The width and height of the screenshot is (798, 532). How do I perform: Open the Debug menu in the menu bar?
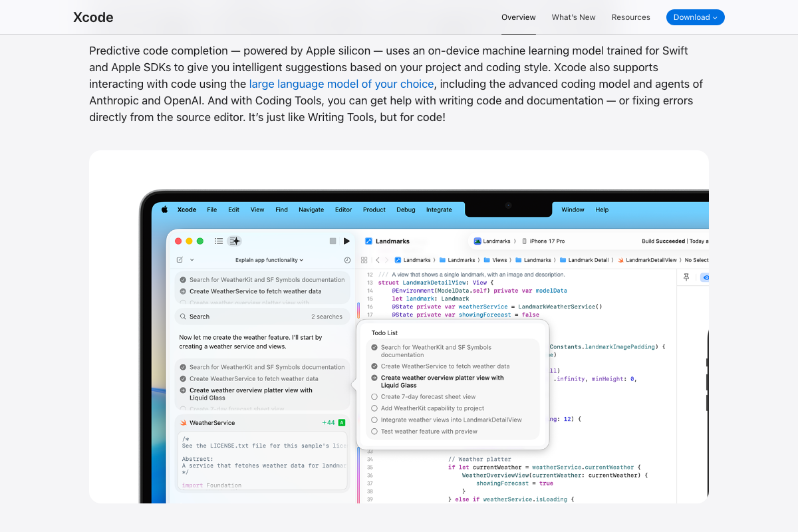pyautogui.click(x=406, y=209)
